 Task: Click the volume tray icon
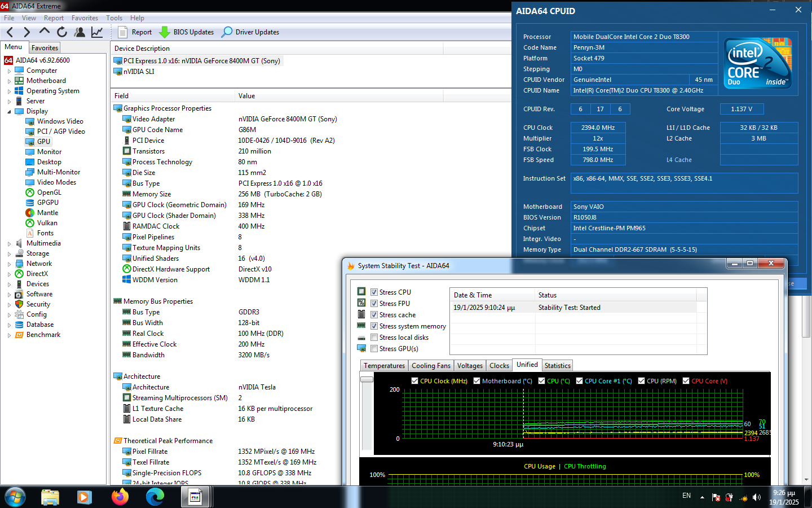point(757,497)
